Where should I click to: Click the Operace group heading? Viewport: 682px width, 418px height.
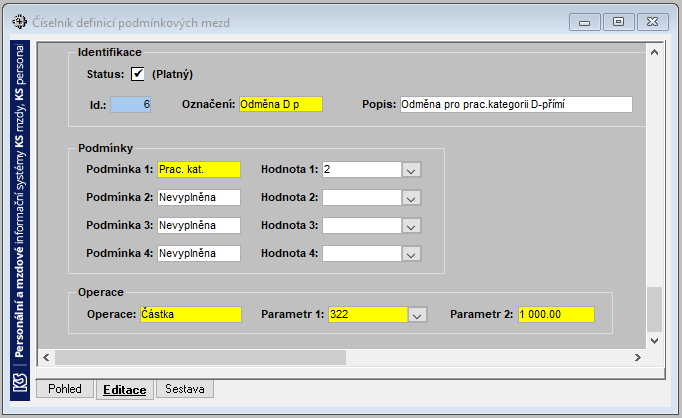[100, 292]
